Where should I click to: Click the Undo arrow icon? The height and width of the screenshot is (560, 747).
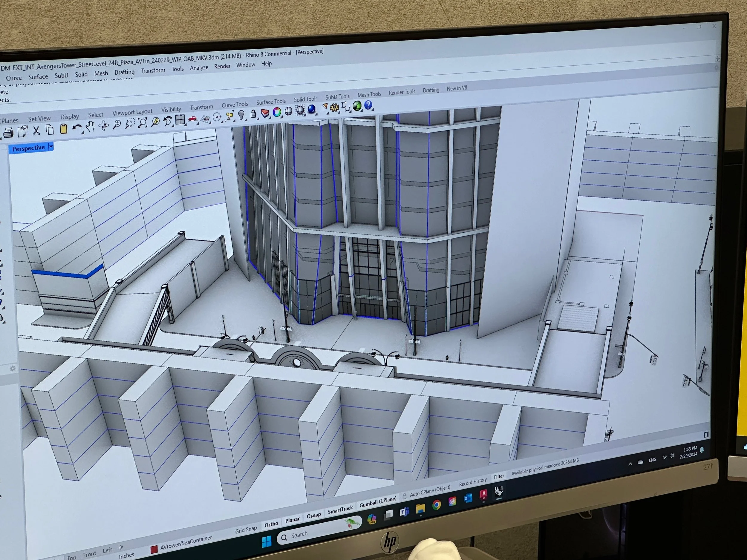pyautogui.click(x=77, y=127)
